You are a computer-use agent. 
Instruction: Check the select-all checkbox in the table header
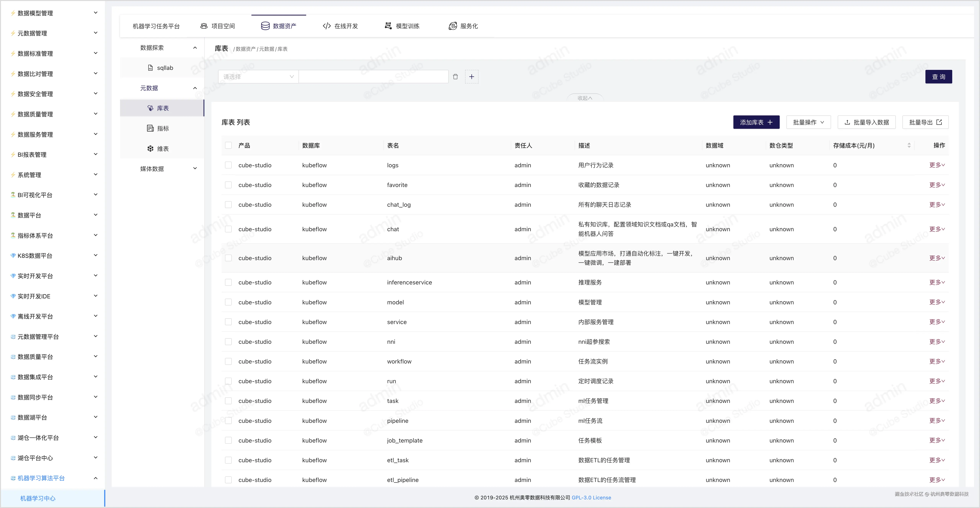[x=228, y=145]
